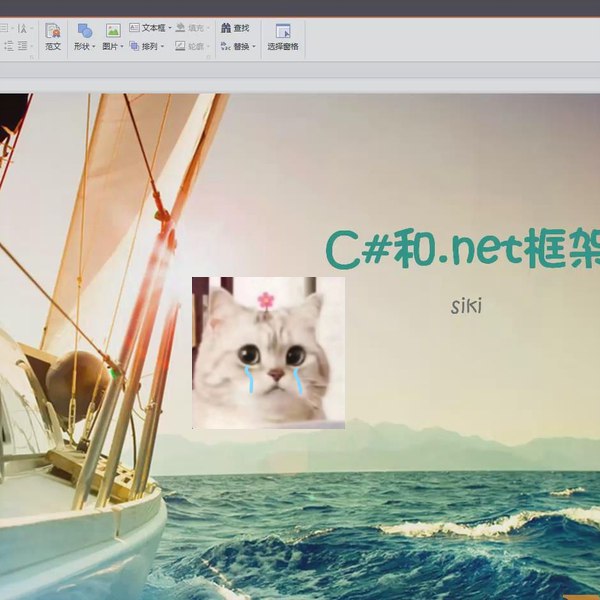Insert a 文本框 text box
The image size is (600, 600).
(147, 28)
